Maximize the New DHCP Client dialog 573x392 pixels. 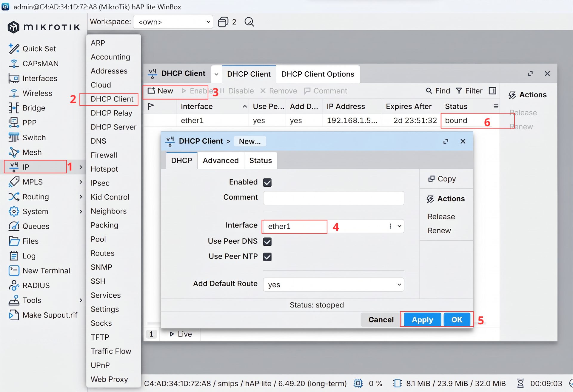click(x=446, y=141)
